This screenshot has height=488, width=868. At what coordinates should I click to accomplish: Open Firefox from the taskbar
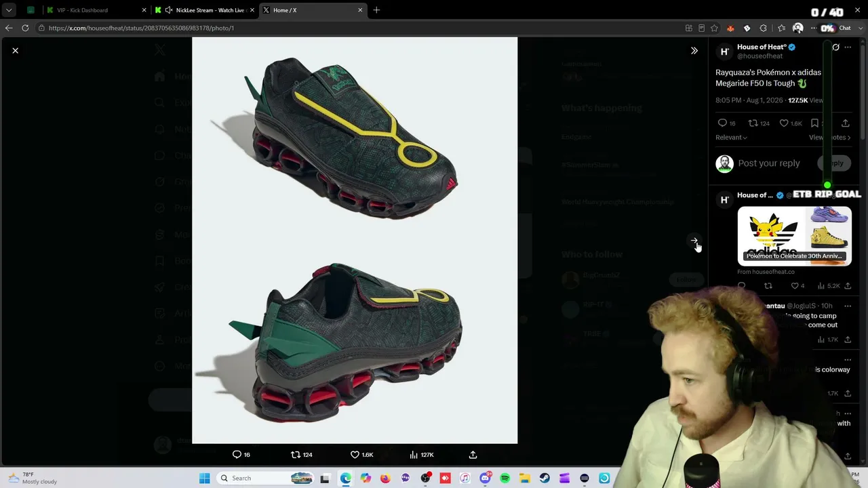[x=385, y=479]
